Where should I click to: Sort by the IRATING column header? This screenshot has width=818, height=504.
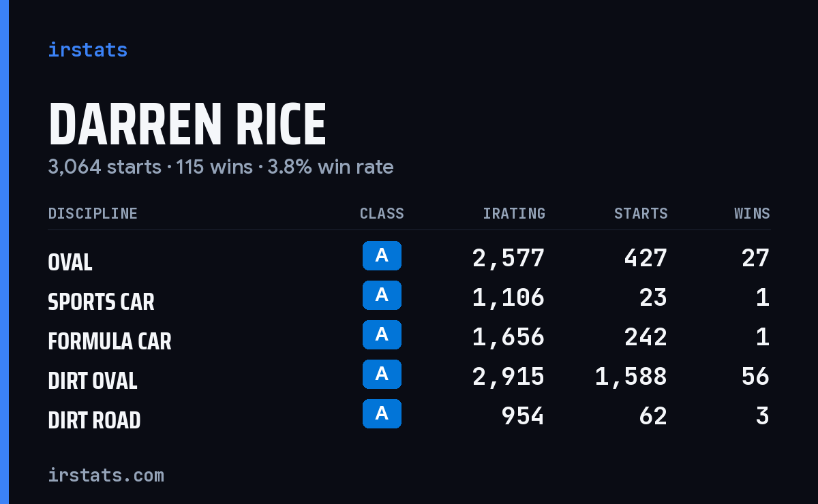pyautogui.click(x=514, y=213)
